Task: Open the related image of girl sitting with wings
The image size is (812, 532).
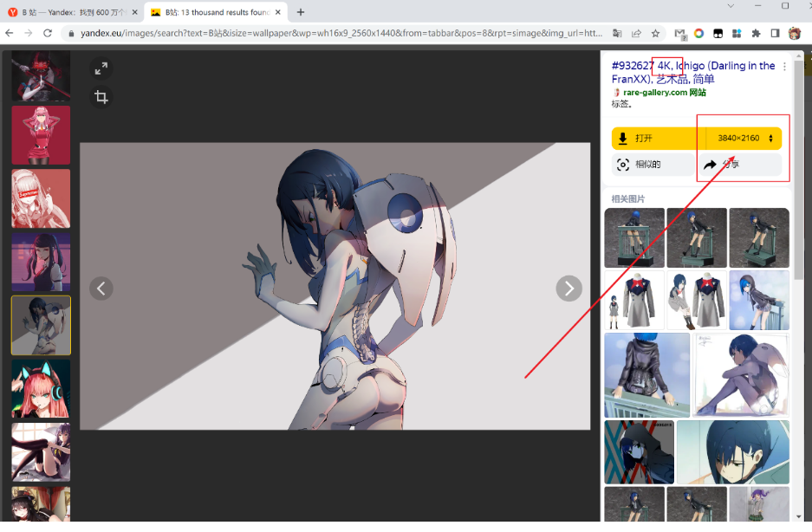Action: [x=741, y=375]
